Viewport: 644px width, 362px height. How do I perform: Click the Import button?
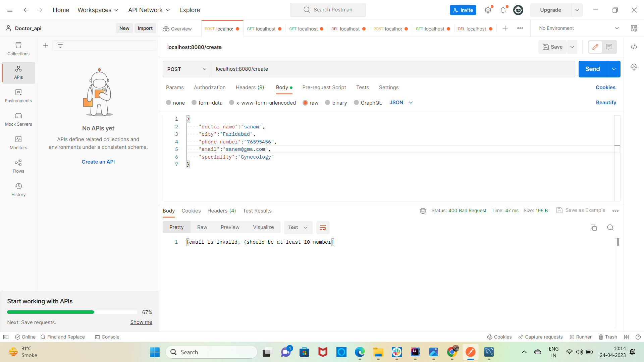click(x=145, y=28)
